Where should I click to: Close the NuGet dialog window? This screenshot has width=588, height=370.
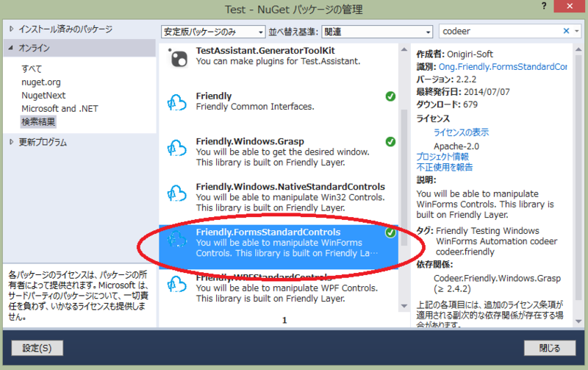coord(570,6)
